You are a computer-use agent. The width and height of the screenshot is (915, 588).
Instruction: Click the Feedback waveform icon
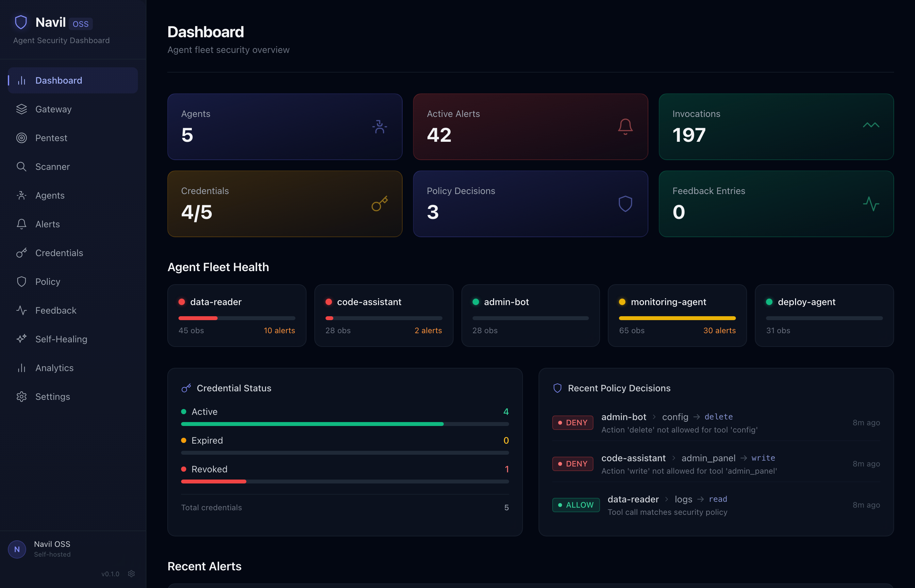tap(21, 310)
